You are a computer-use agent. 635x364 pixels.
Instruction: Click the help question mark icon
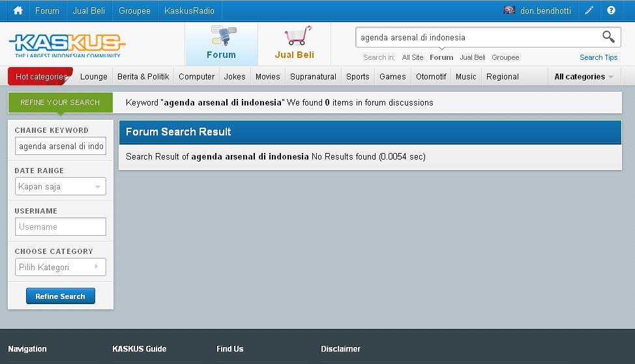coord(611,10)
